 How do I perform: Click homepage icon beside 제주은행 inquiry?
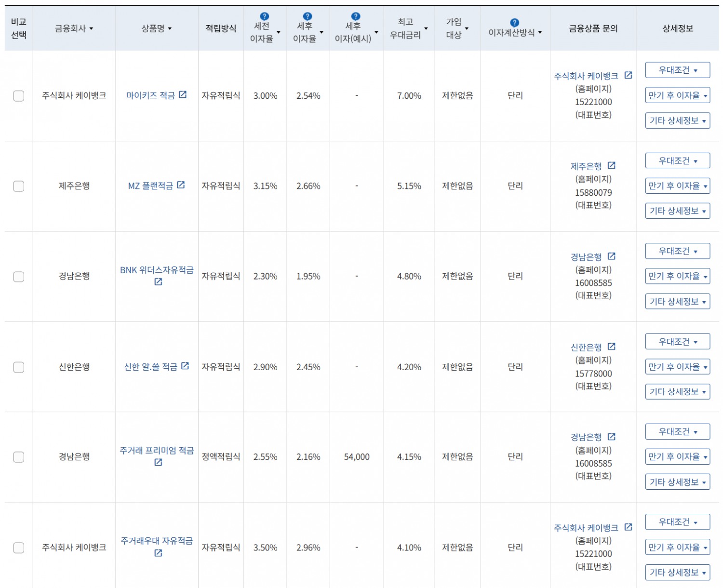[612, 165]
